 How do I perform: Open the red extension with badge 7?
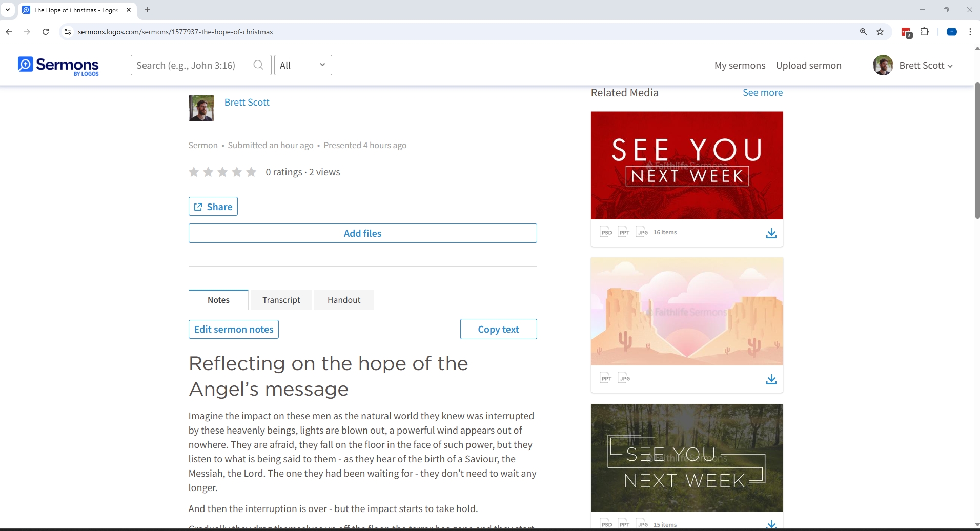tap(906, 32)
